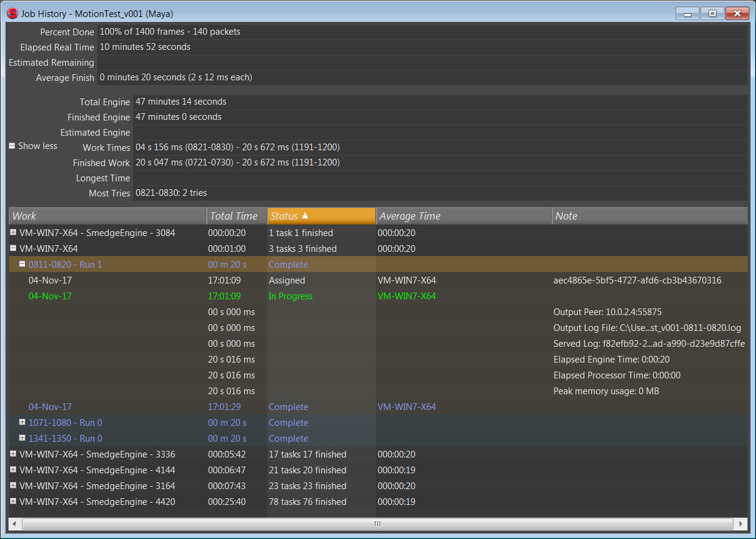Expand the SmedgeEngine - 3084 row
Screen dimensions: 756x539
click(13, 232)
